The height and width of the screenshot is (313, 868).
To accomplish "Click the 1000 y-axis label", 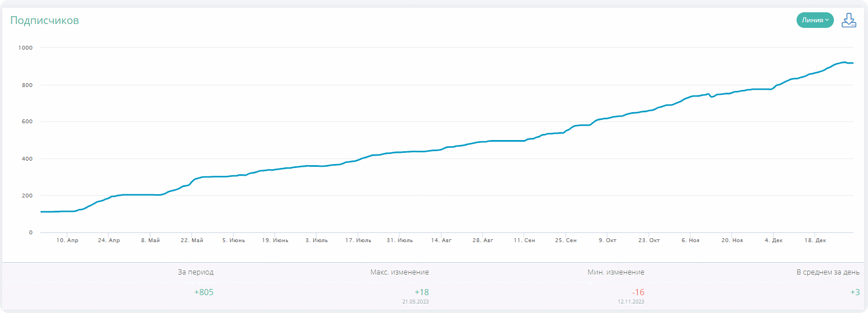I will tap(26, 48).
